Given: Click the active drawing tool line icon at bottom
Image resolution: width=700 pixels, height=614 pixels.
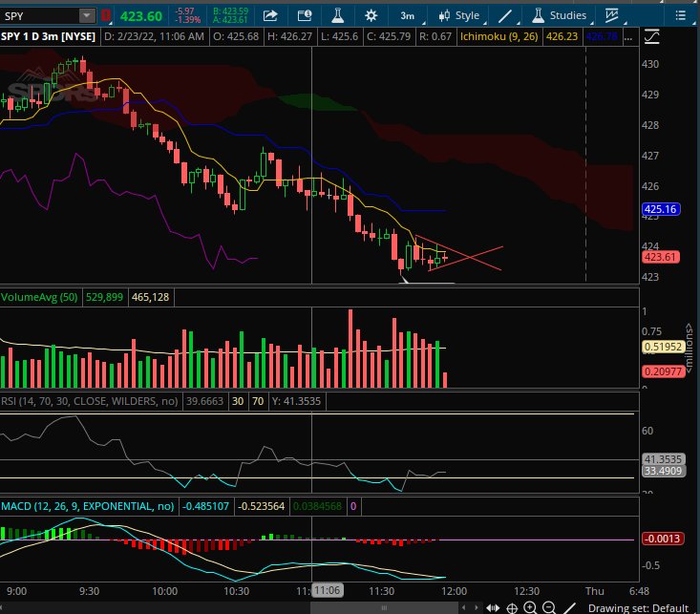Looking at the screenshot, I should (569, 608).
